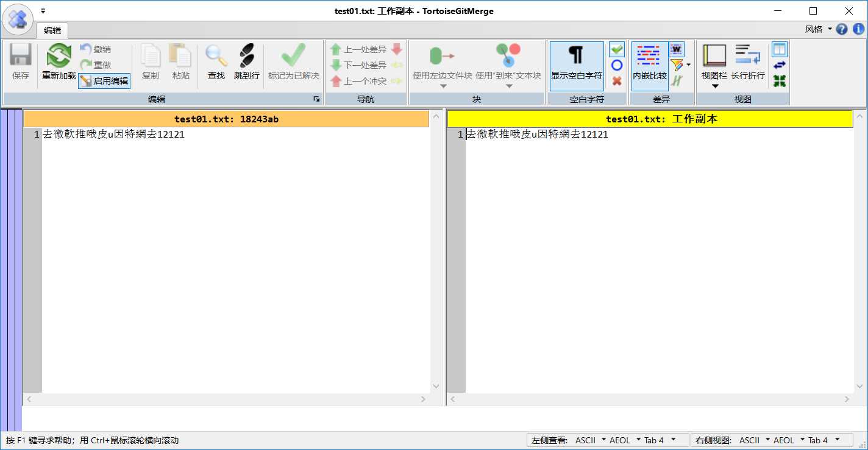Image resolution: width=868 pixels, height=450 pixels.
Task: Toggle the W word-diff icon
Action: pyautogui.click(x=677, y=49)
